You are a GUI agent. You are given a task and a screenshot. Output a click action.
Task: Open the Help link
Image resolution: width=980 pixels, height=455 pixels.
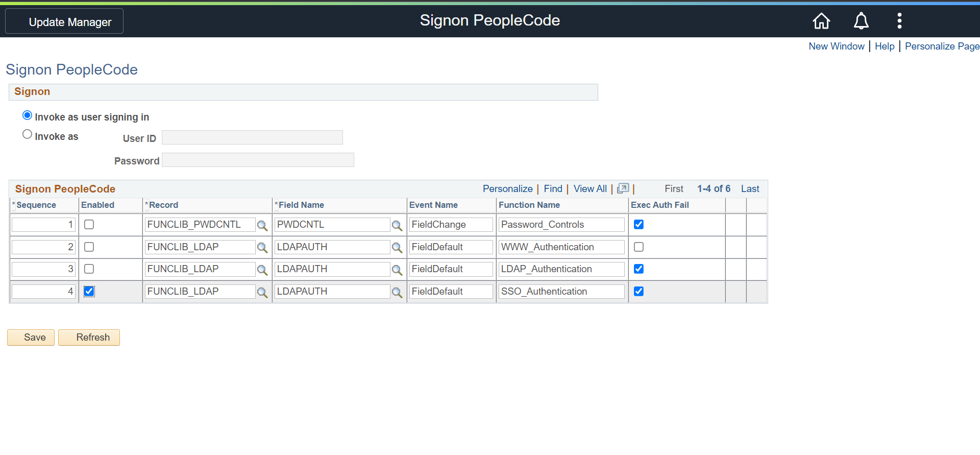click(x=885, y=46)
